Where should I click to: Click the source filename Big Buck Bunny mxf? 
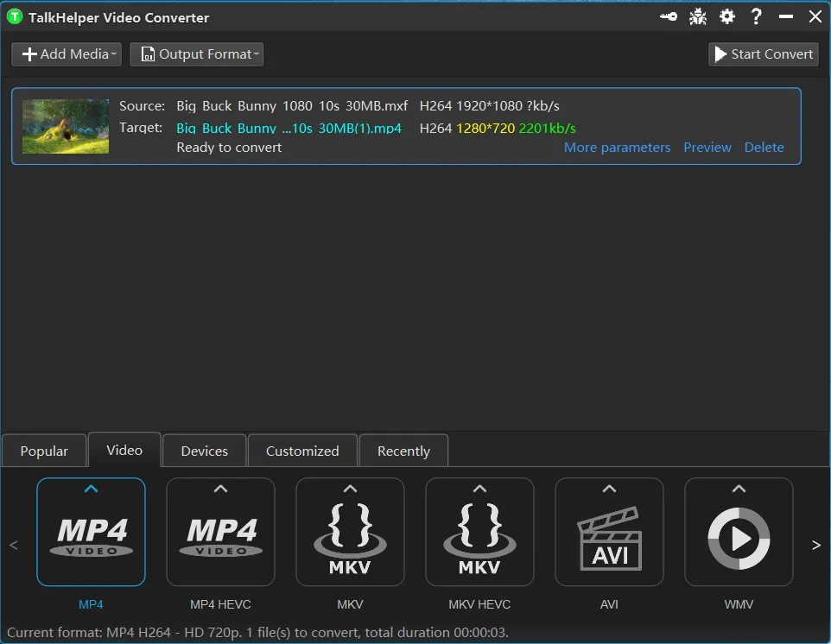point(292,106)
